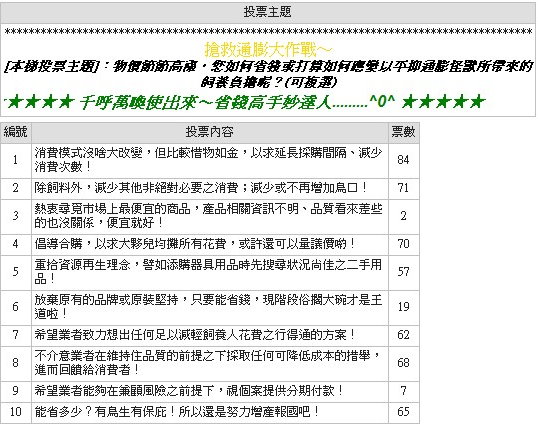Viewport: 538px width, 426px height.
Task: Click the 投票主題 header
Action: coord(267,12)
